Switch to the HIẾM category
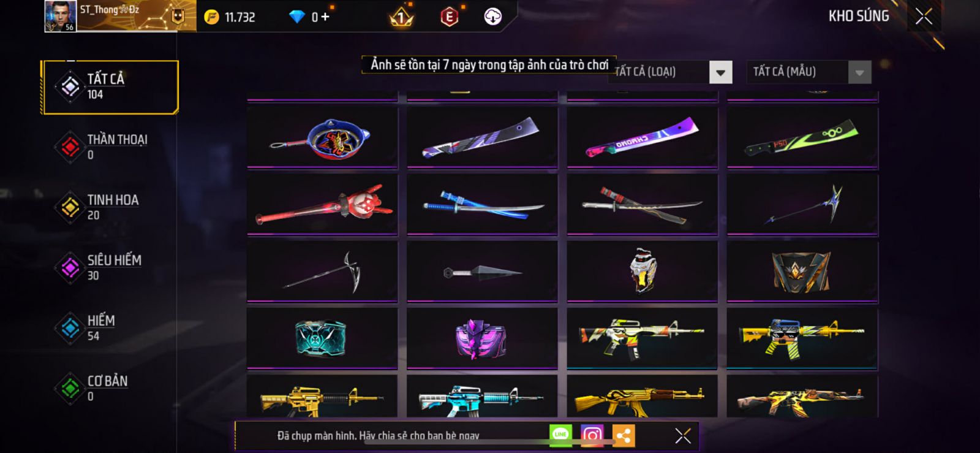This screenshot has width=980, height=453. click(110, 327)
